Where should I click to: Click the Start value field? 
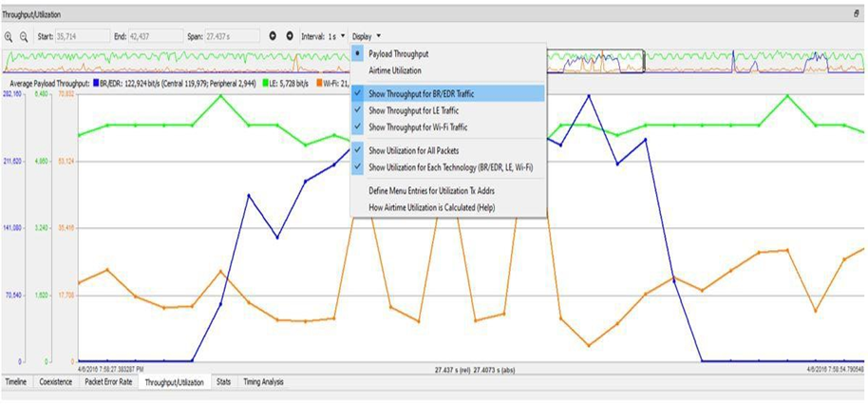click(x=83, y=36)
